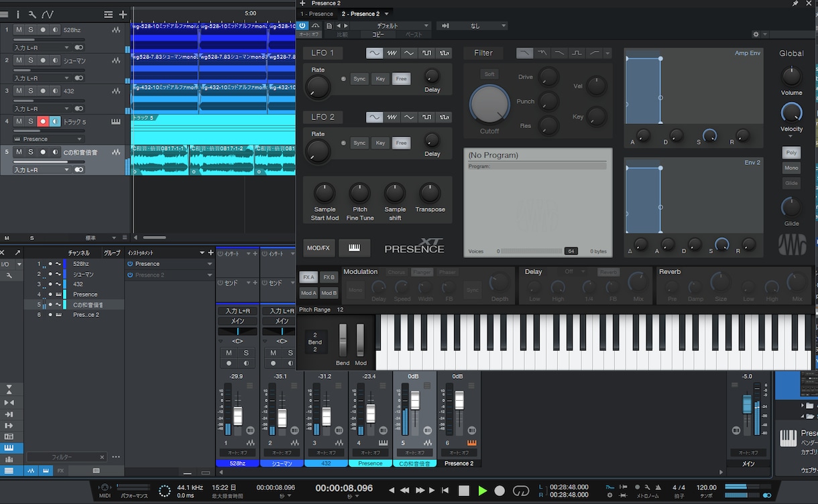
Task: Enable Glide in the Global section
Action: pyautogui.click(x=791, y=183)
